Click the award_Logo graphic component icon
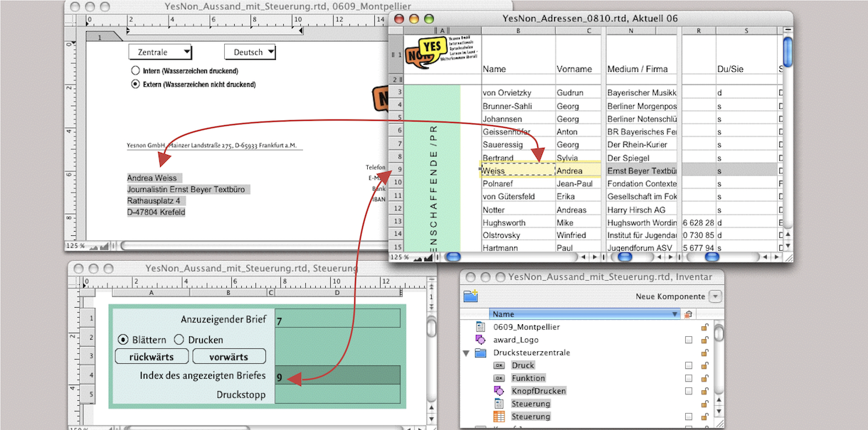The image size is (868, 430). (x=480, y=340)
